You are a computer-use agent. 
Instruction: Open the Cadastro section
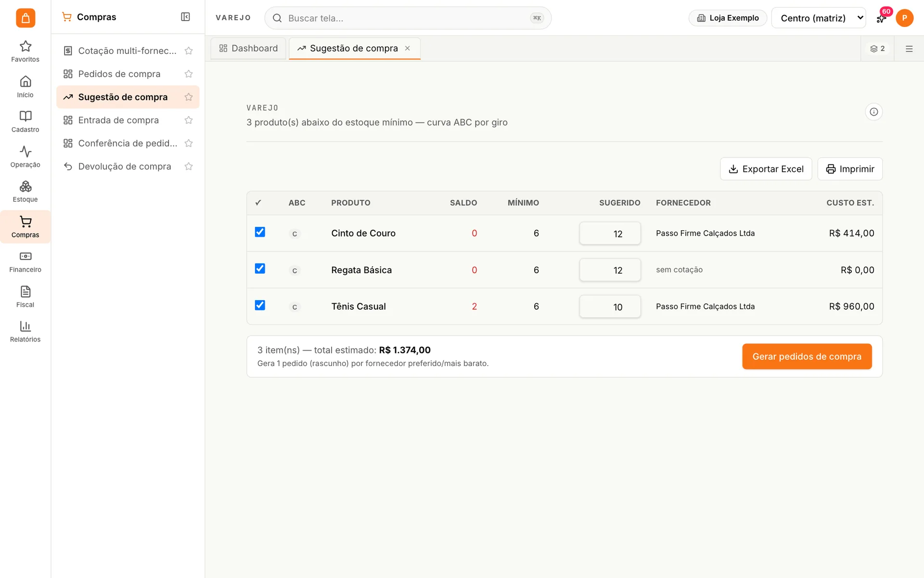26,121
